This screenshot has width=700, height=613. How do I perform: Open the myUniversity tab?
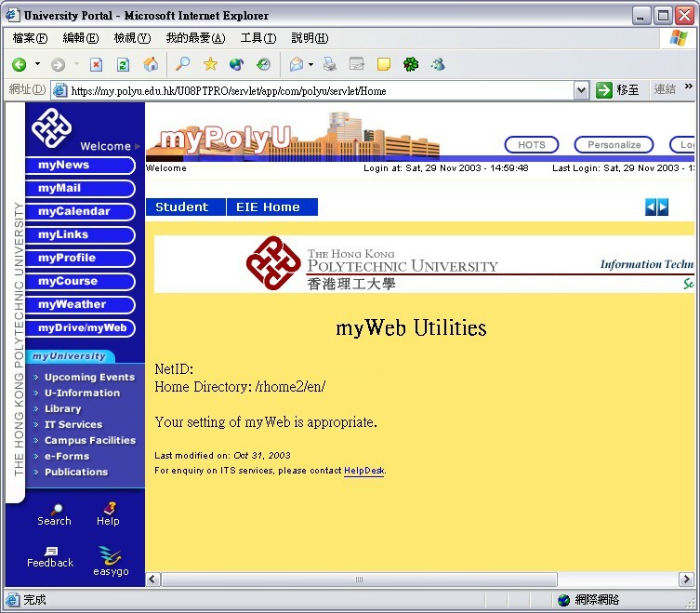pos(70,356)
